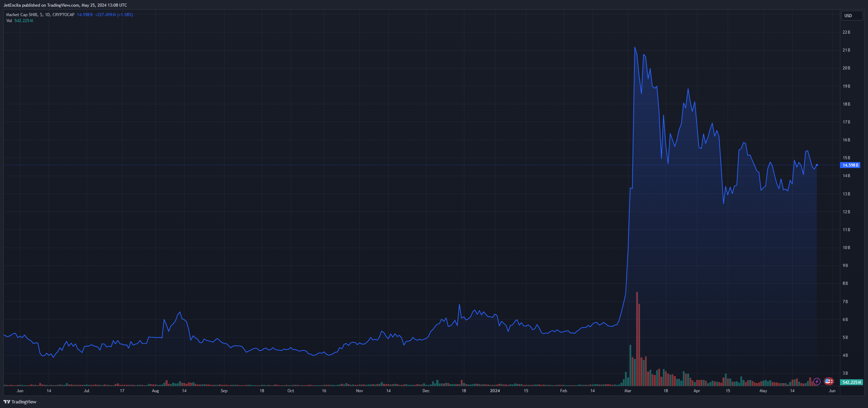Click the 542.225 M volume value in legend

(23, 21)
